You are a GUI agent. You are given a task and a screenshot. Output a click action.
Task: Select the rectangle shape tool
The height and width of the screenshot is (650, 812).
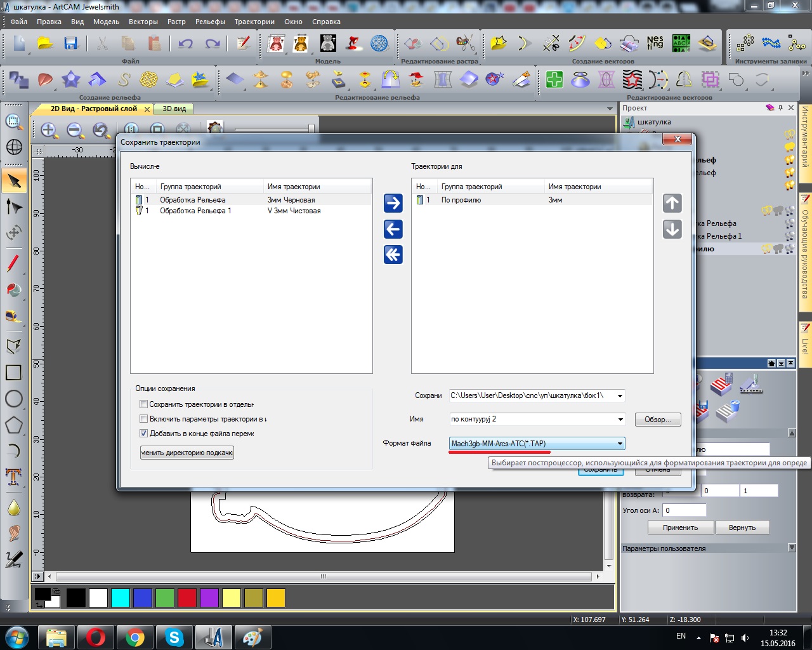(x=14, y=372)
